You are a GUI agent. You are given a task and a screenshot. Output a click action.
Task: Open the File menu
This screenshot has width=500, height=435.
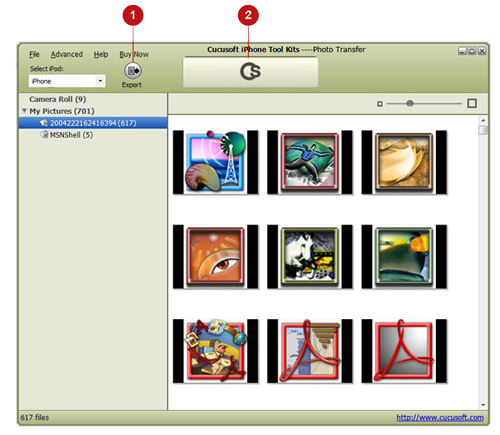(x=34, y=54)
